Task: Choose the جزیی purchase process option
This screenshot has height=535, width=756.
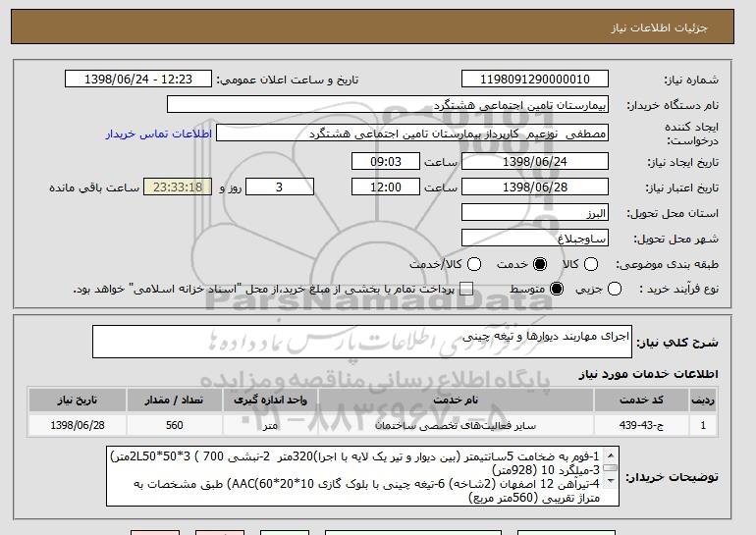Action: pyautogui.click(x=615, y=290)
